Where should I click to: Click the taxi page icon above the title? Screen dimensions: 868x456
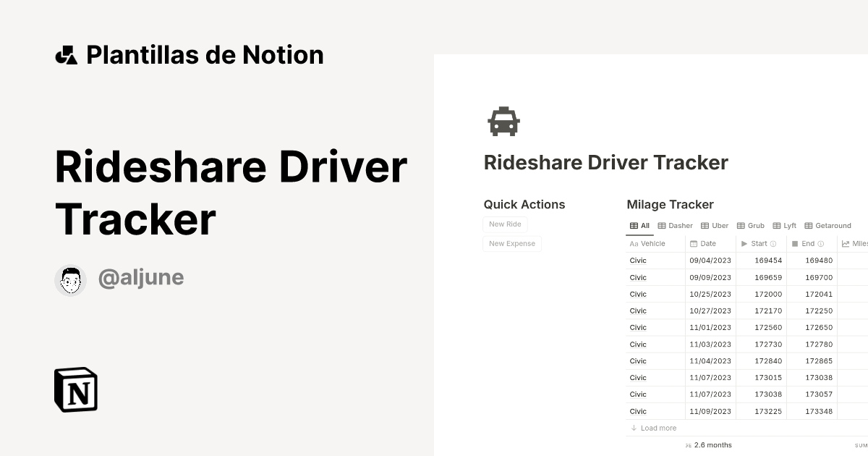[504, 121]
